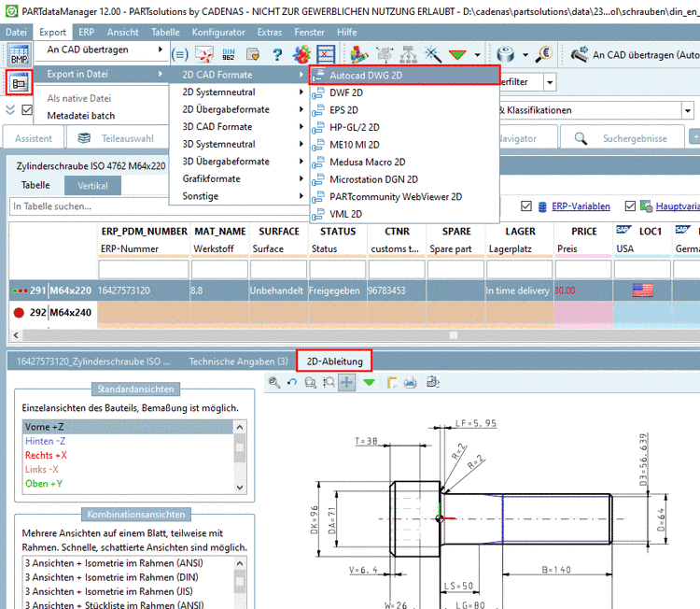700x609 pixels.
Task: Click the envelope with red arrows icon
Action: click(x=204, y=54)
